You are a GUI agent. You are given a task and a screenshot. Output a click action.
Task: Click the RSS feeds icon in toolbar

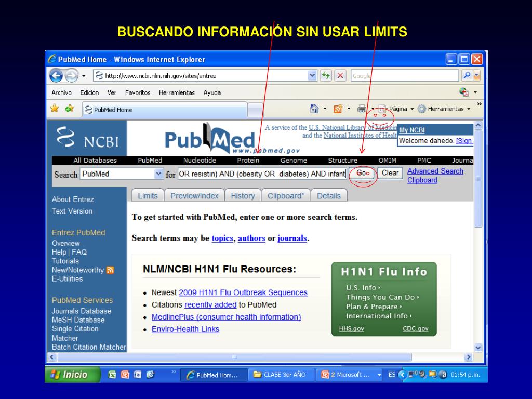pyautogui.click(x=338, y=109)
